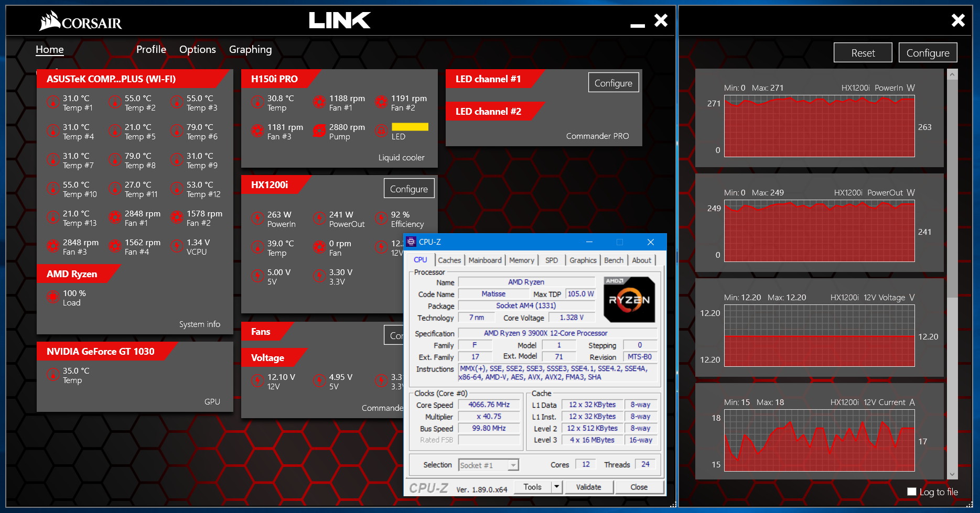This screenshot has height=513, width=980.
Task: Click the HX1200i Efficiency 92 % icon
Action: click(x=381, y=219)
